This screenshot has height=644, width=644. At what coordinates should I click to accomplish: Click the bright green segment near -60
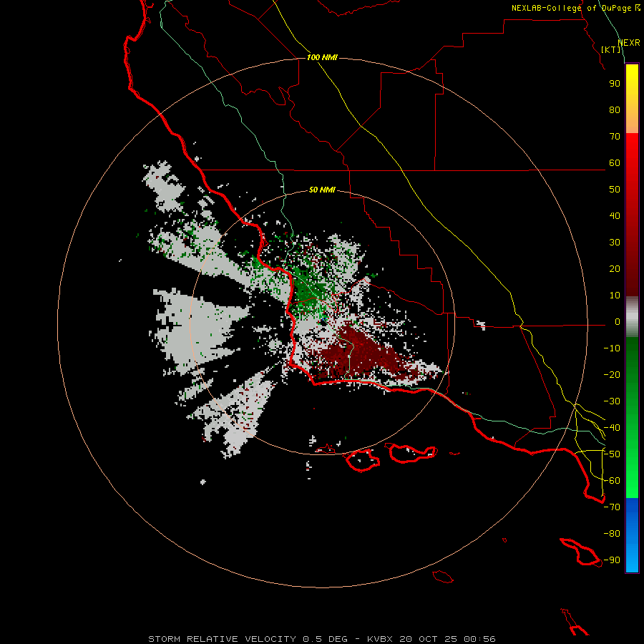coord(632,481)
